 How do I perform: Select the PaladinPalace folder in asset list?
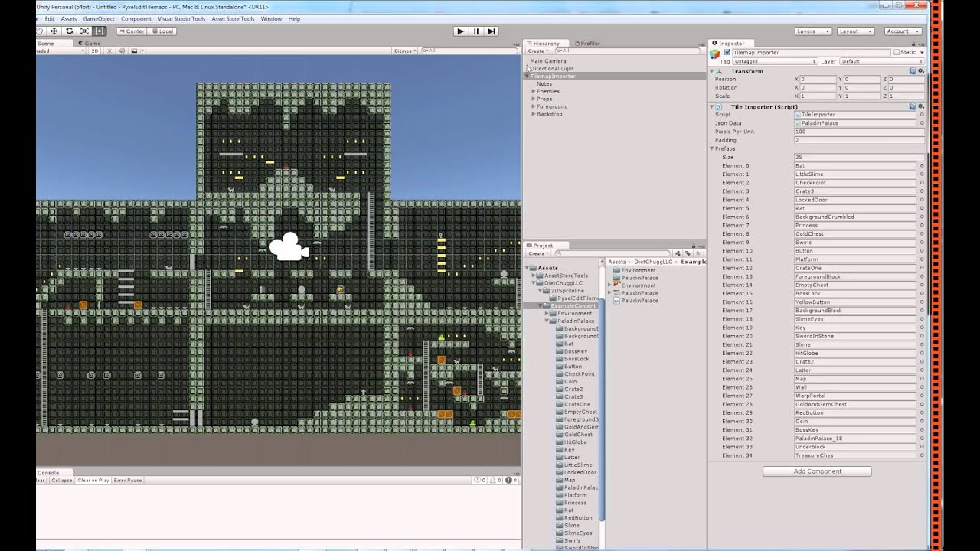[x=639, y=278]
